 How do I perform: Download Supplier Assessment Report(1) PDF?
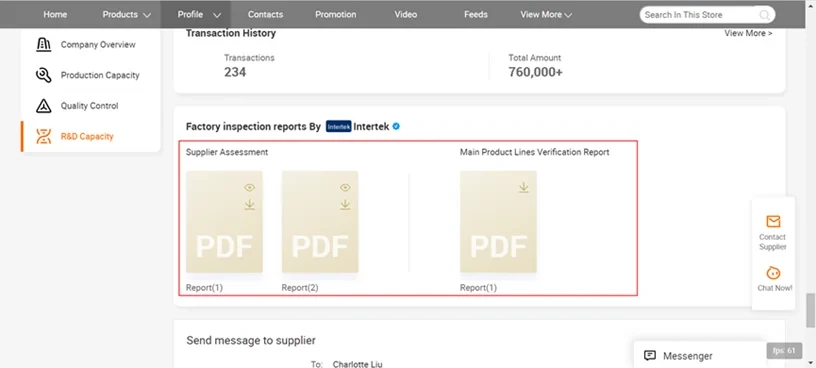coord(250,205)
